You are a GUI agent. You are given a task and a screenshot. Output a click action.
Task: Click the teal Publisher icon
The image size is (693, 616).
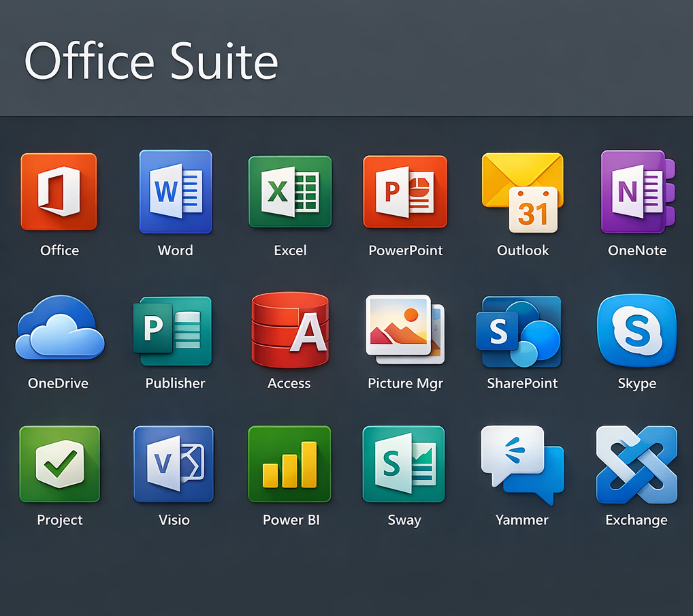point(173,331)
